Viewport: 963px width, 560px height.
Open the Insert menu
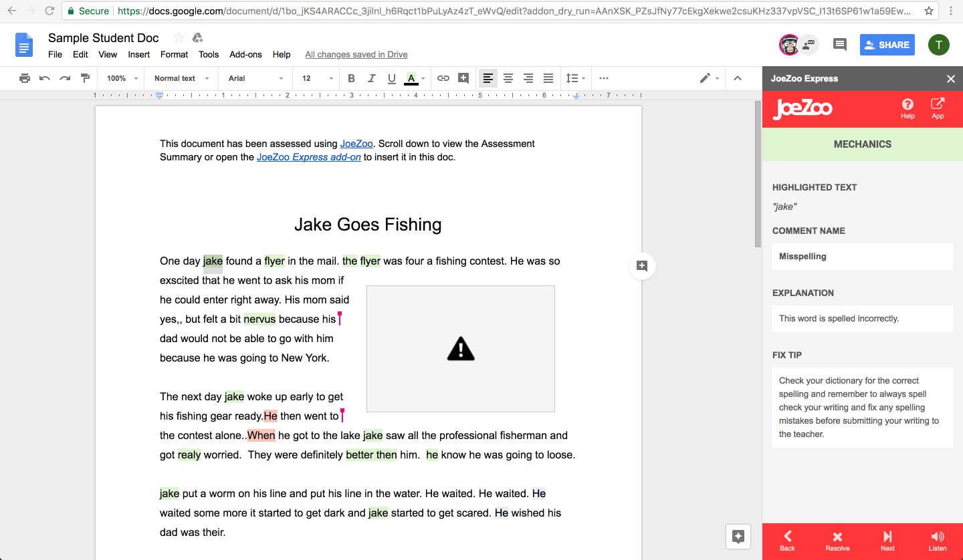point(139,55)
